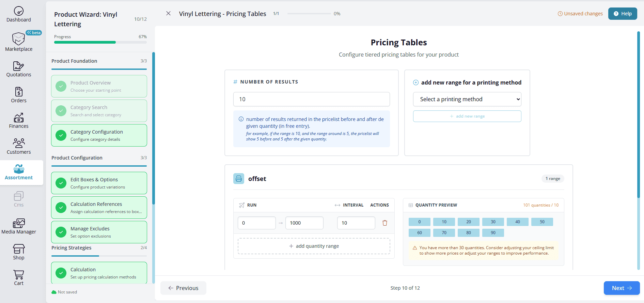Go to Edit Boxes & Options step
This screenshot has height=303, width=644.
(99, 183)
